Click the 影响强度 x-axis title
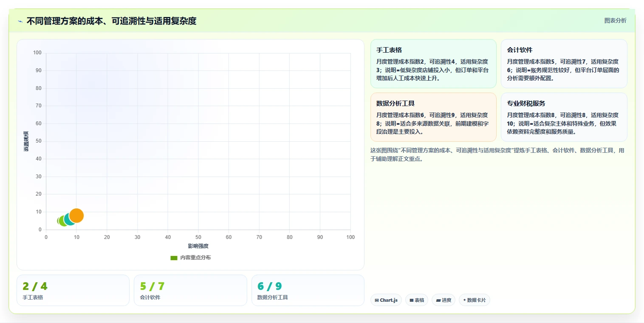The width and height of the screenshot is (644, 323). click(198, 246)
